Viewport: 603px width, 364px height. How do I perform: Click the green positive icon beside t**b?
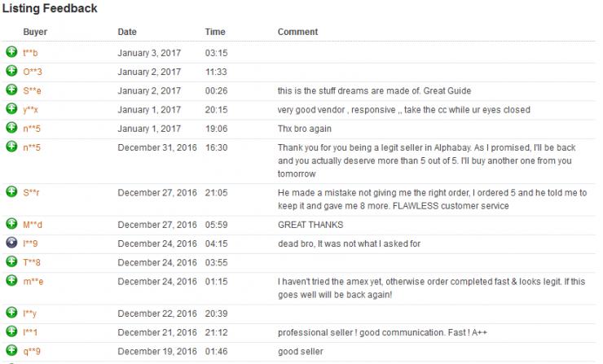point(11,52)
